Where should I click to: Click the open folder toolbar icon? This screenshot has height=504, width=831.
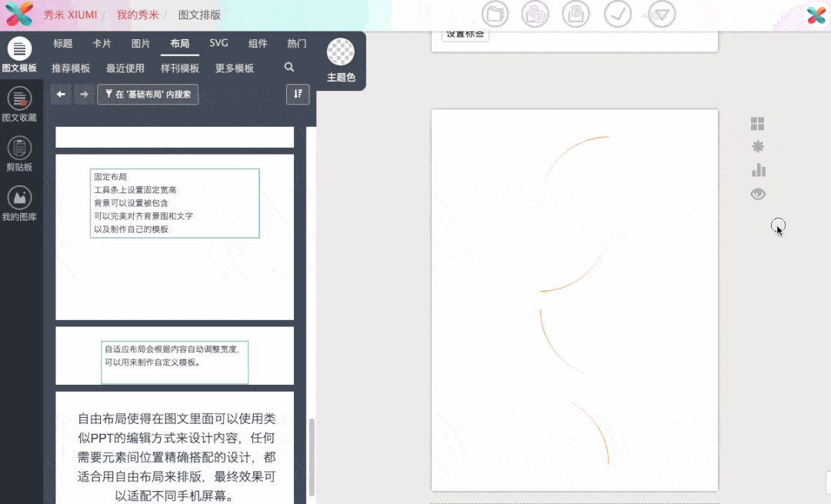tap(495, 14)
